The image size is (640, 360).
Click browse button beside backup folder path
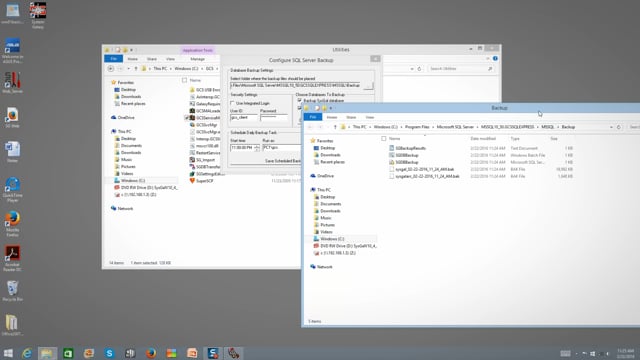(x=368, y=85)
